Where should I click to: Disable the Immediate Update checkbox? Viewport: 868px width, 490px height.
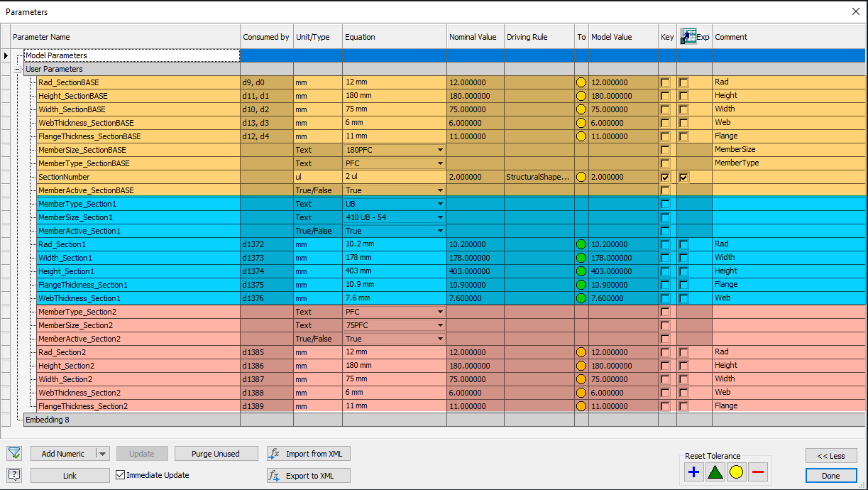(120, 475)
